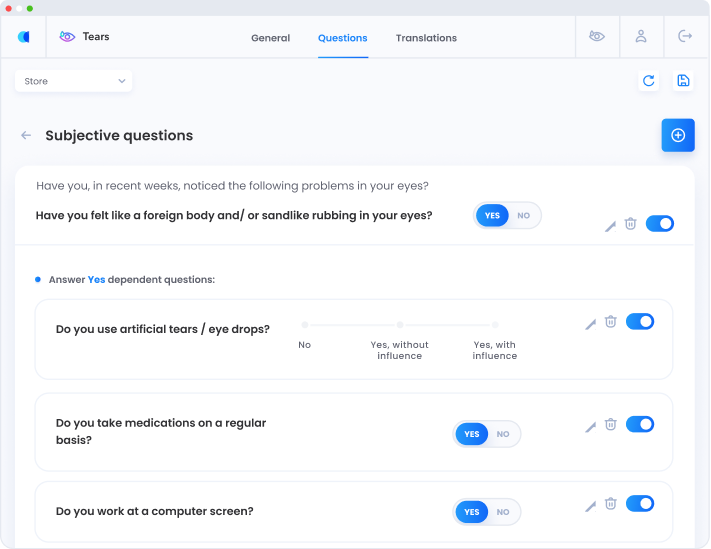Open the preview eye icon in header
This screenshot has width=711, height=549.
pyautogui.click(x=597, y=37)
